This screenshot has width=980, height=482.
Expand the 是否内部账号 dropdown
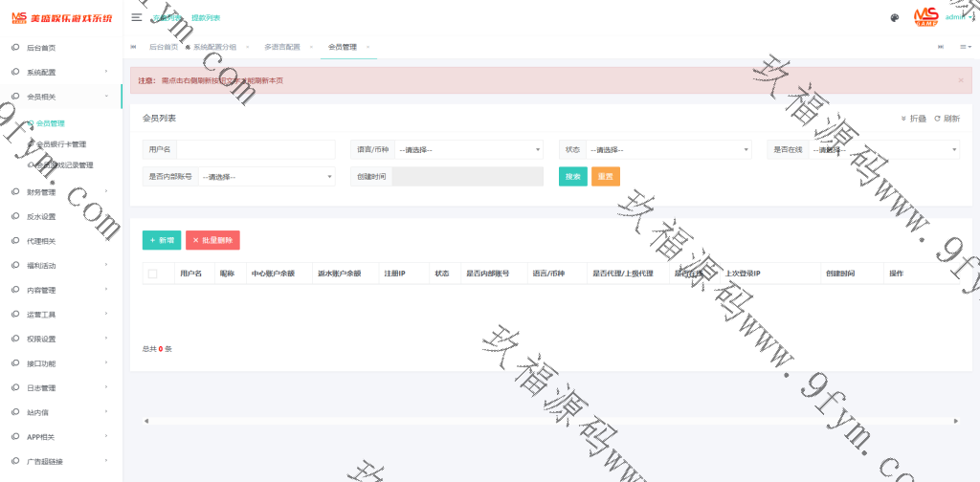click(x=266, y=176)
